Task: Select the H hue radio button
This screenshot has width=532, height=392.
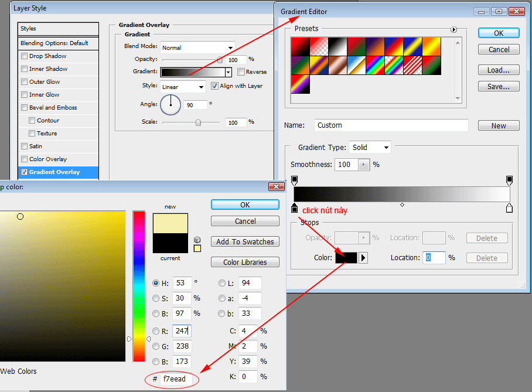Action: click(x=156, y=282)
